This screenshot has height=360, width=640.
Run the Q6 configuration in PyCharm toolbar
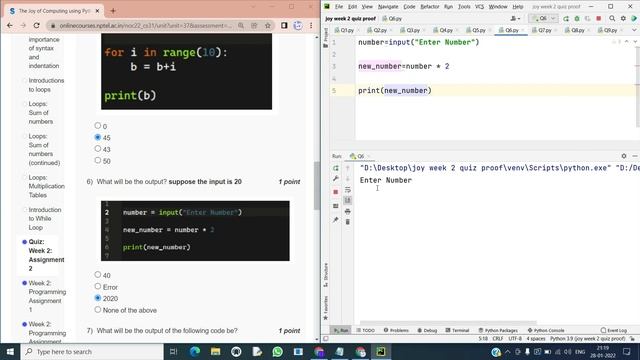coord(566,18)
